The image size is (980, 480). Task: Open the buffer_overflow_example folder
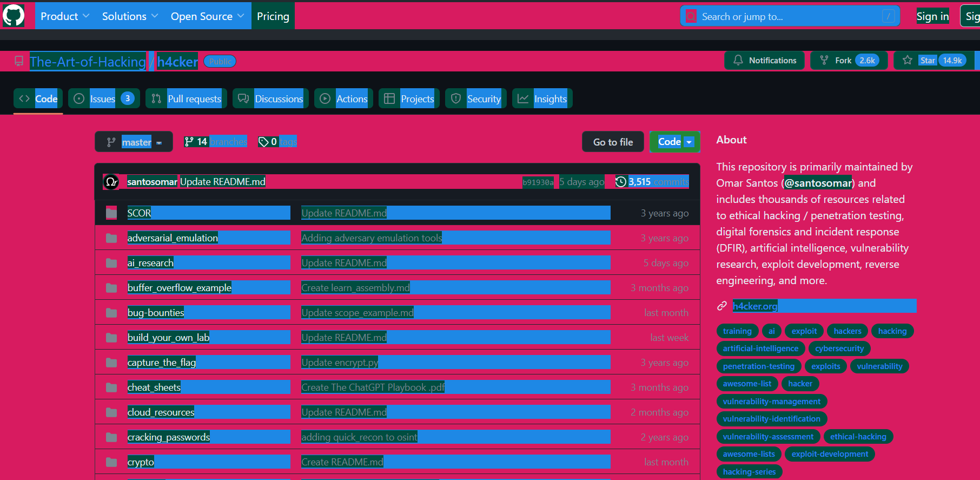(x=179, y=287)
